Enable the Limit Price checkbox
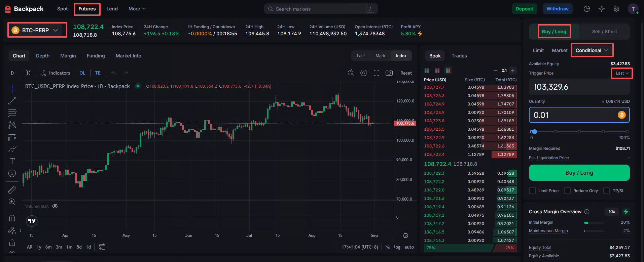The image size is (644, 262). [x=532, y=191]
